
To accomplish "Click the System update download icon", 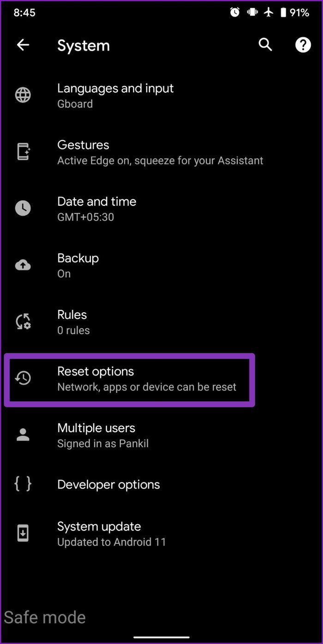I will click(x=23, y=534).
